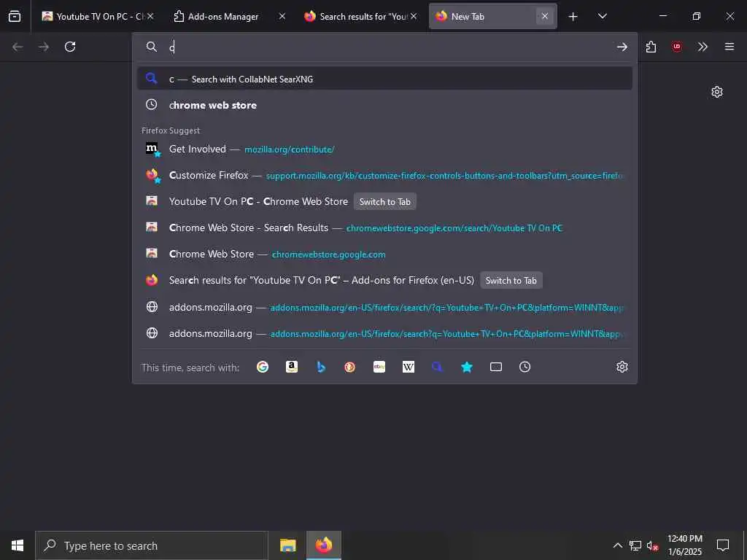Click Switch to Tab for Add-ons search
Image resolution: width=747 pixels, height=560 pixels.
[511, 281]
